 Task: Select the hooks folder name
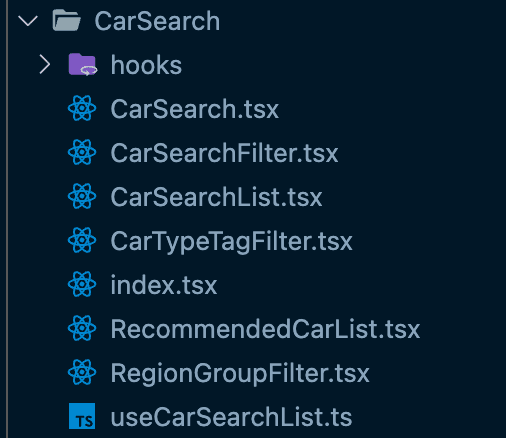[146, 65]
